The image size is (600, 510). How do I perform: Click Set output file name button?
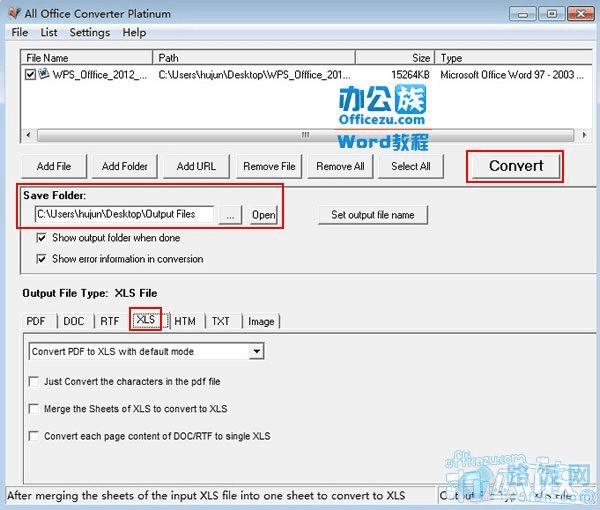pos(373,215)
